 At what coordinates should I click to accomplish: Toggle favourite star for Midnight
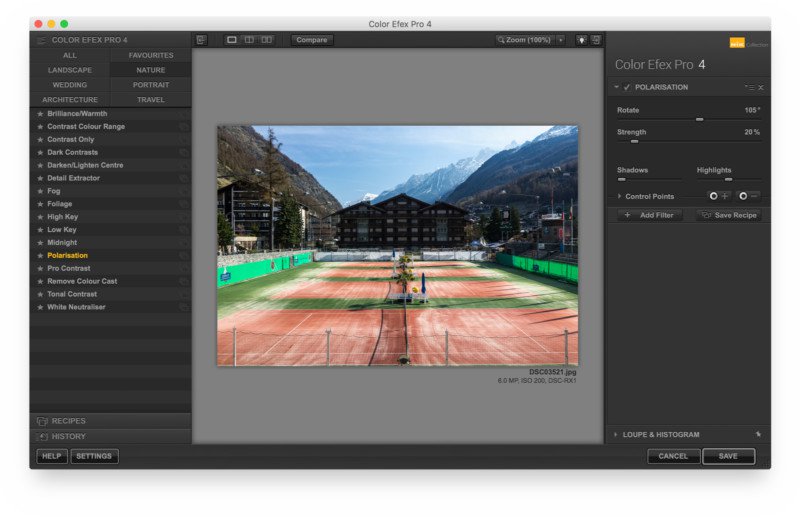(40, 242)
